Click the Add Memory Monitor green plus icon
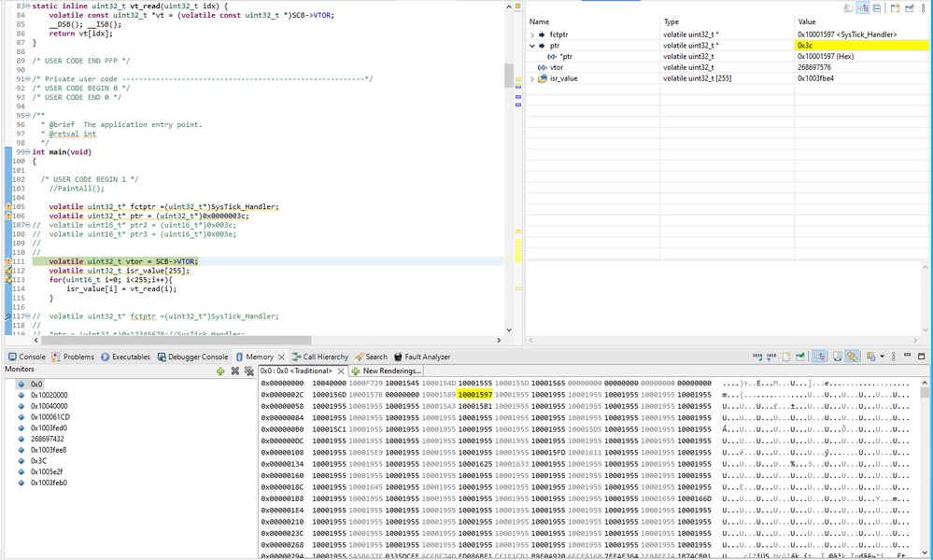933x560 pixels. pos(220,371)
